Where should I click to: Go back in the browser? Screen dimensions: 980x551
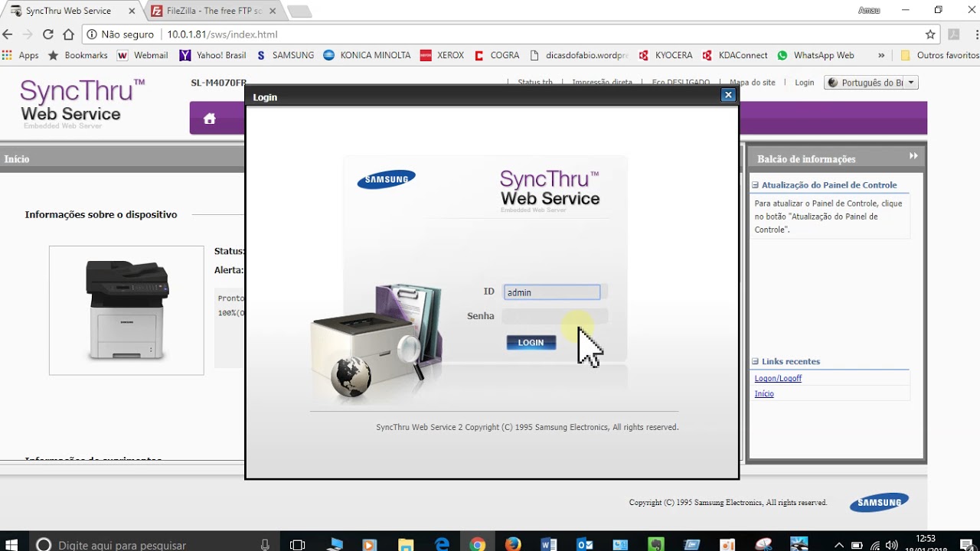[x=8, y=34]
